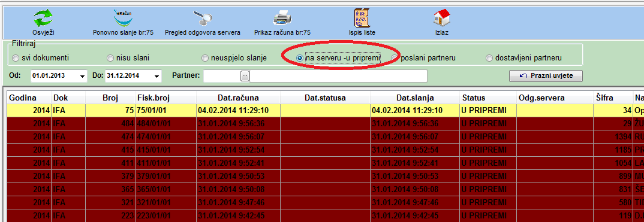Select invoice row 484/01/01
Viewport: 644px width, 222px height.
coord(322,124)
